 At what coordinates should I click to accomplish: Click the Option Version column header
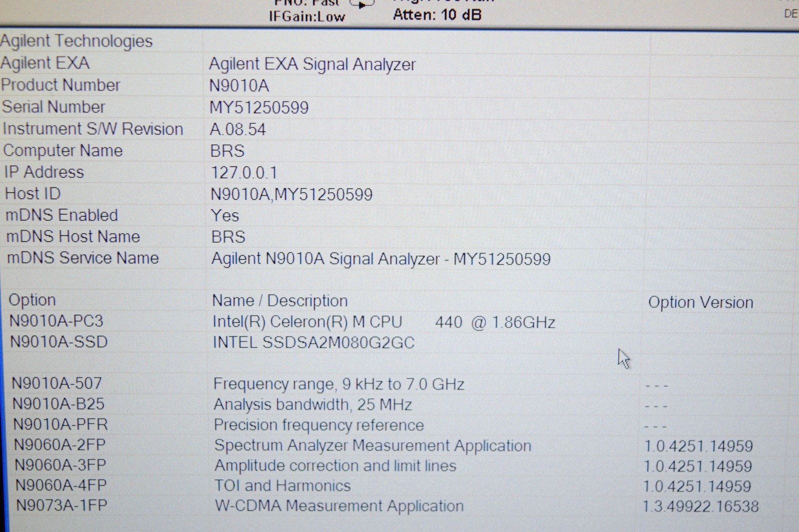click(x=701, y=302)
